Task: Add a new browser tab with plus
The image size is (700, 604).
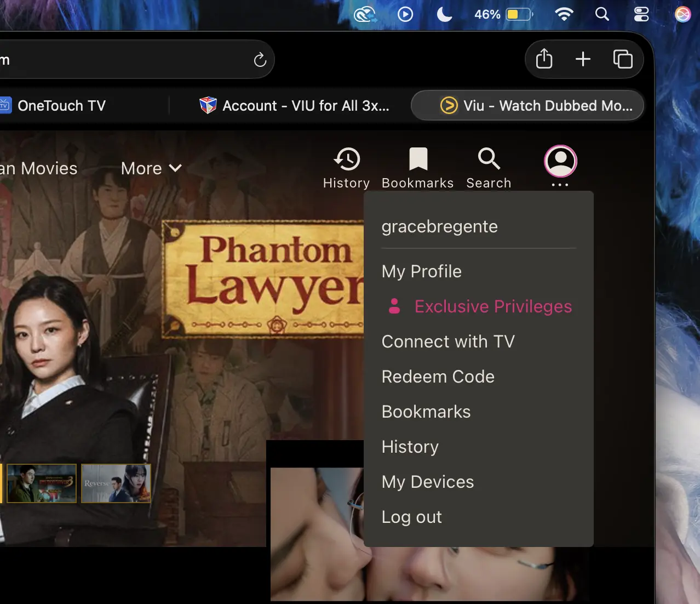Action: click(x=583, y=59)
